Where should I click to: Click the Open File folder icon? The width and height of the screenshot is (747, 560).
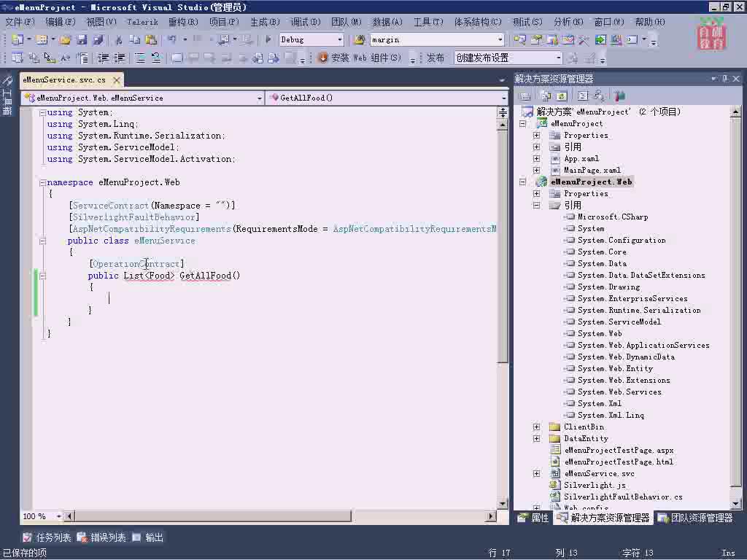(x=65, y=39)
